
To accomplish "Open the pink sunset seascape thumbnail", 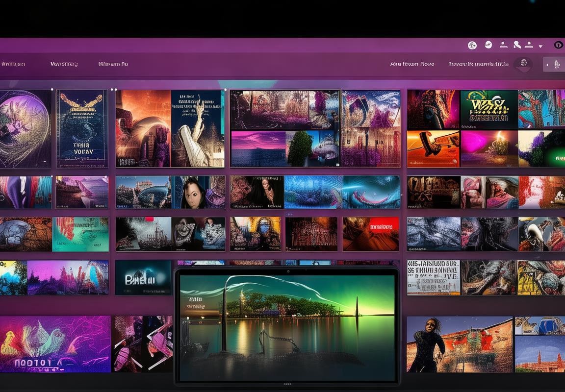I will (258, 148).
